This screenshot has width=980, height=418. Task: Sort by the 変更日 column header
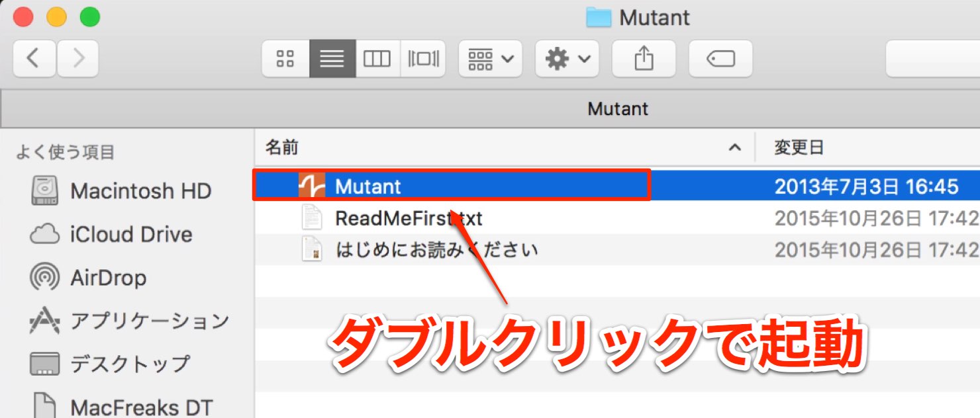[x=799, y=147]
